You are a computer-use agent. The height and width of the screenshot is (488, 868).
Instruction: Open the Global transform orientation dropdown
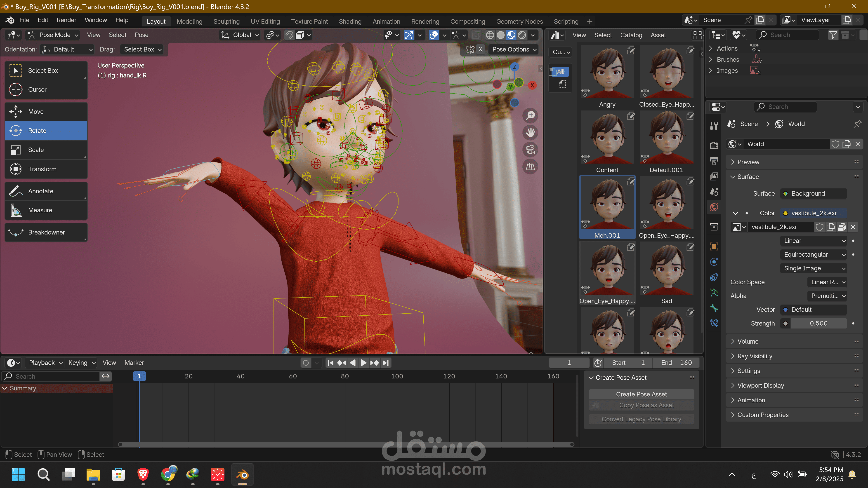point(240,35)
